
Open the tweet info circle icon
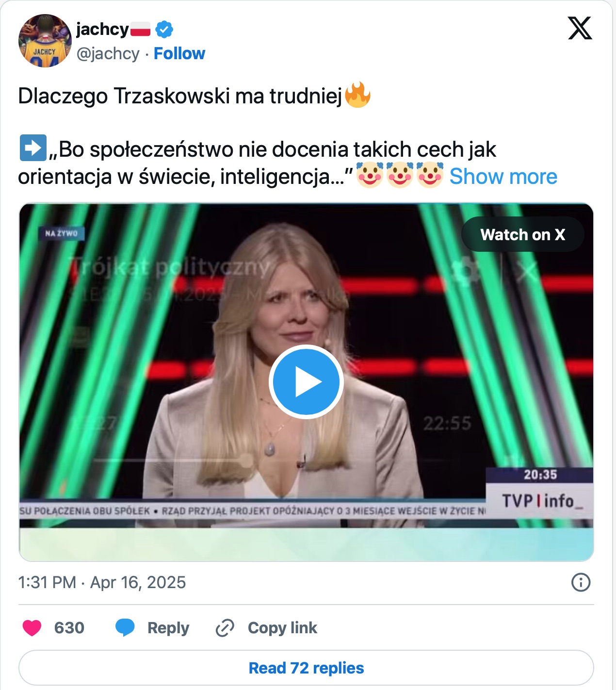(581, 582)
